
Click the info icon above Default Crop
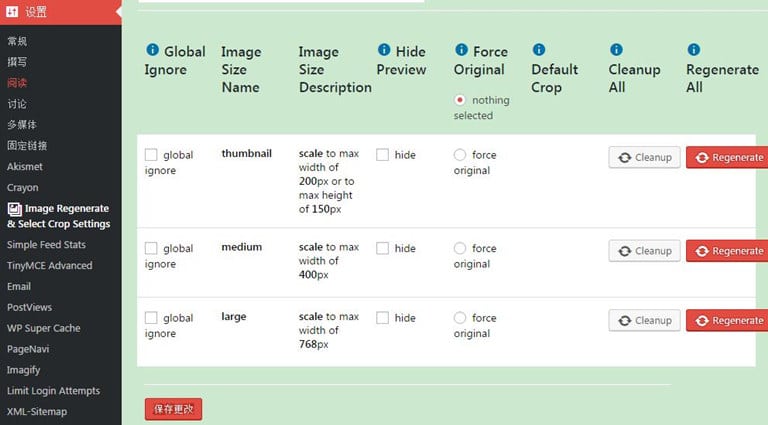[539, 50]
